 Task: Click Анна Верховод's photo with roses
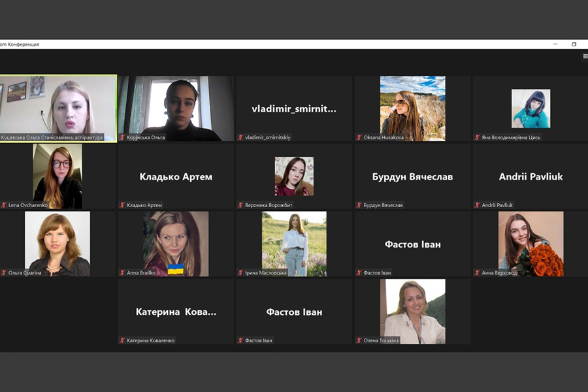[x=531, y=244]
